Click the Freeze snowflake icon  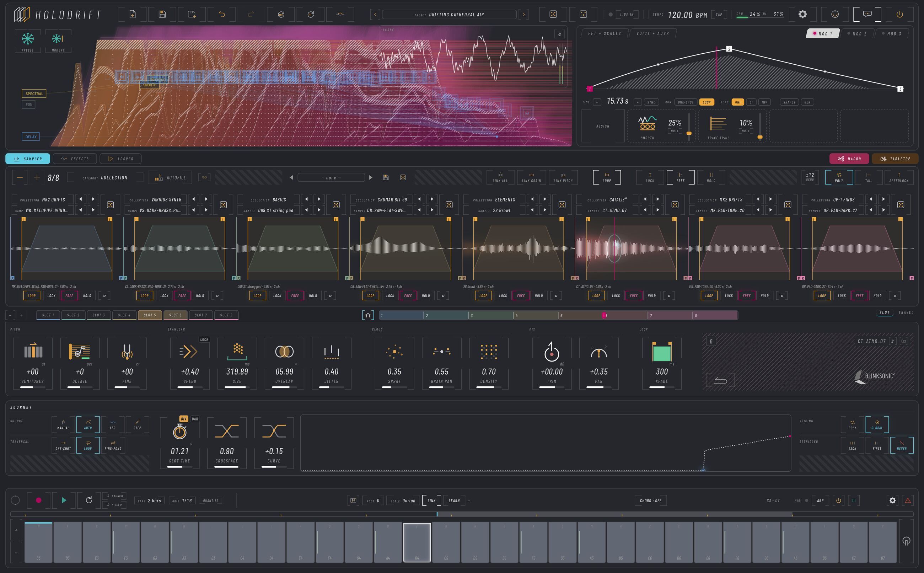[x=28, y=38]
